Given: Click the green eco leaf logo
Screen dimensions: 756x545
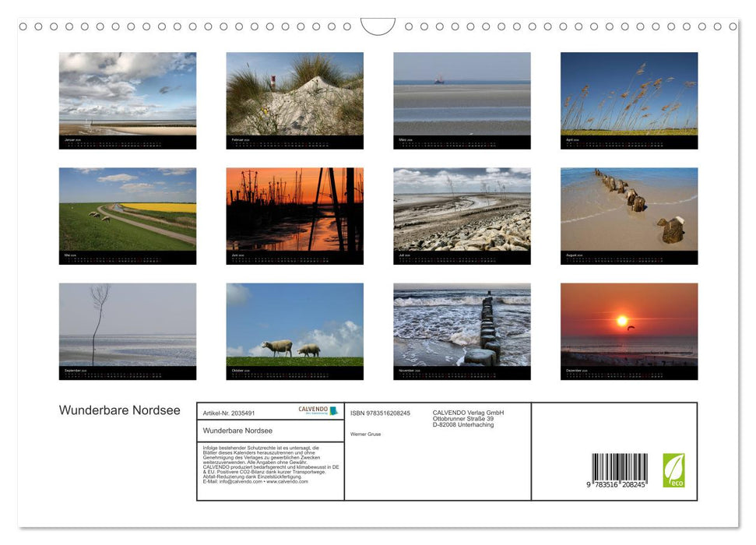Looking at the screenshot, I should pyautogui.click(x=673, y=470).
